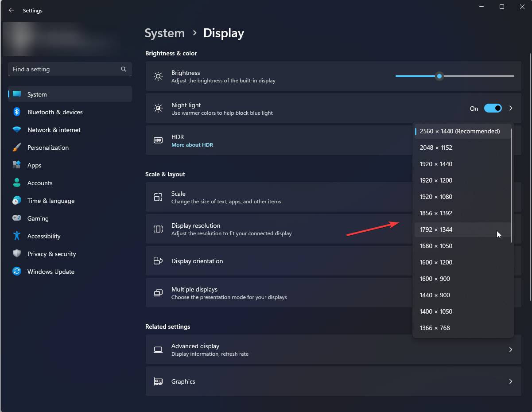Pick 1856 × 1392 resolution
Viewport: 532px width, 412px height.
(x=462, y=213)
